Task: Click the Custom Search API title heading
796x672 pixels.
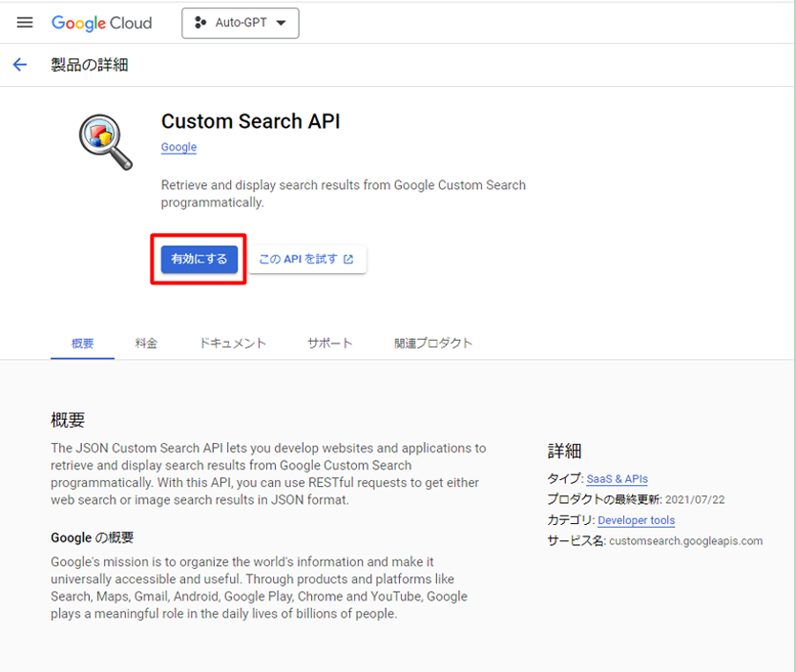Action: (250, 121)
